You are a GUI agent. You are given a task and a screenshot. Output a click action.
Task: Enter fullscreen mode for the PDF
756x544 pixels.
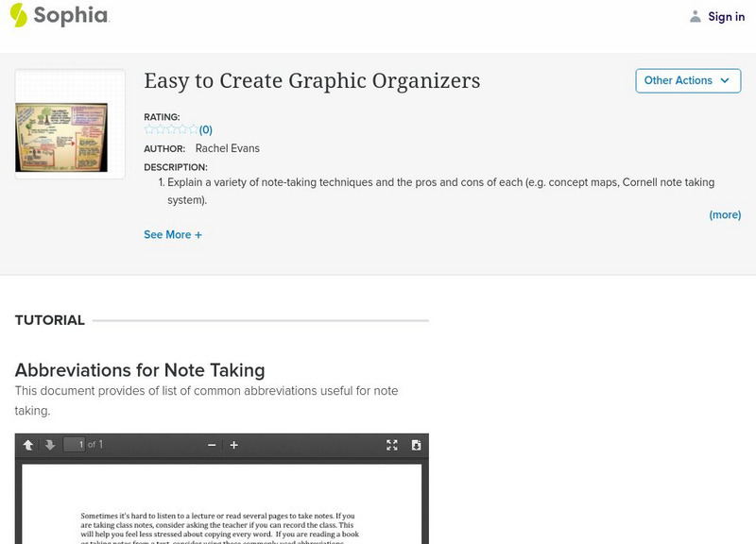click(392, 445)
